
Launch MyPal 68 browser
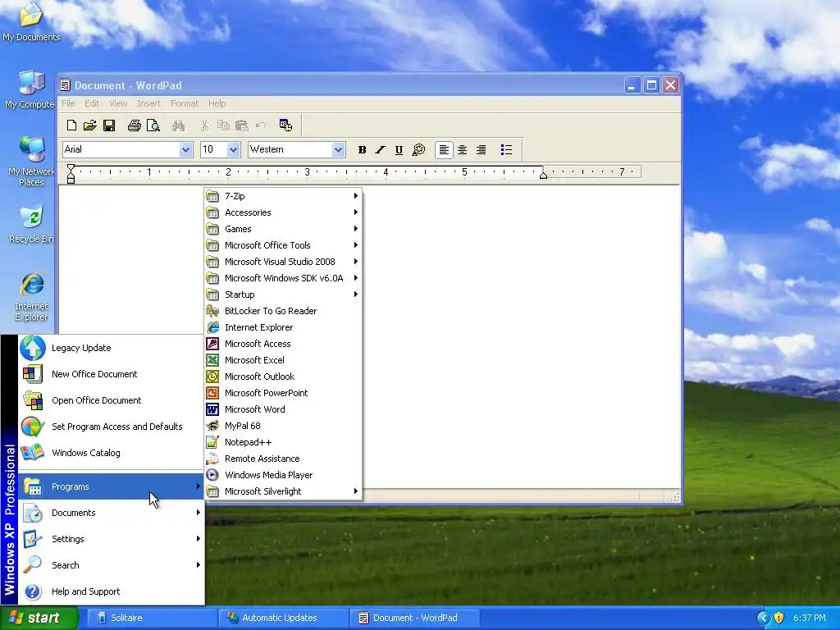tap(283, 426)
